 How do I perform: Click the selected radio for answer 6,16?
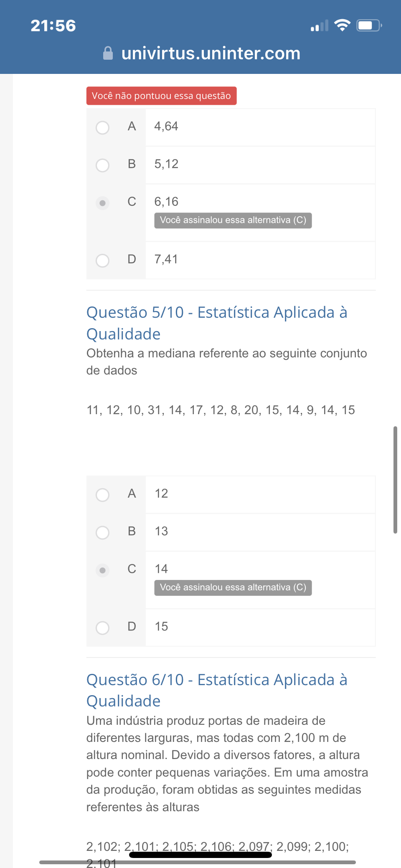[102, 203]
